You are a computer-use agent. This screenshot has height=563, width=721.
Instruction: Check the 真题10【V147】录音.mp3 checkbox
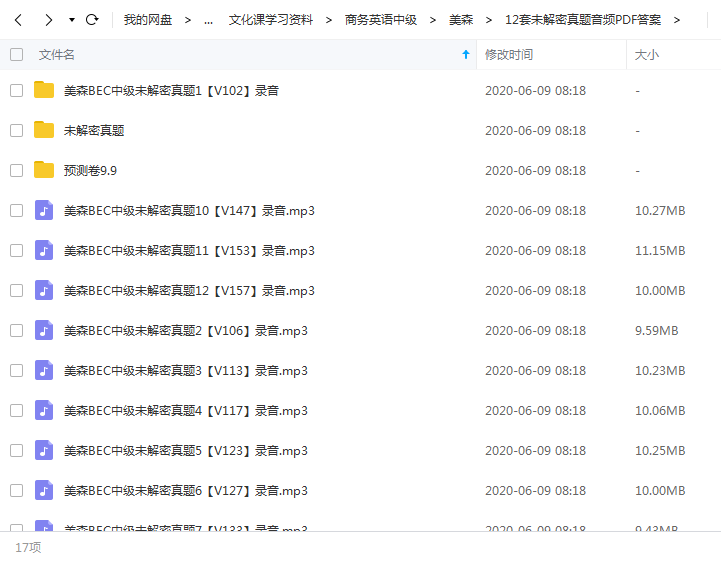click(17, 211)
